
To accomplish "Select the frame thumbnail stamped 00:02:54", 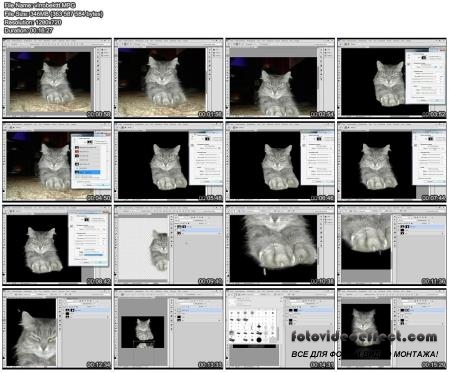I will coord(280,78).
